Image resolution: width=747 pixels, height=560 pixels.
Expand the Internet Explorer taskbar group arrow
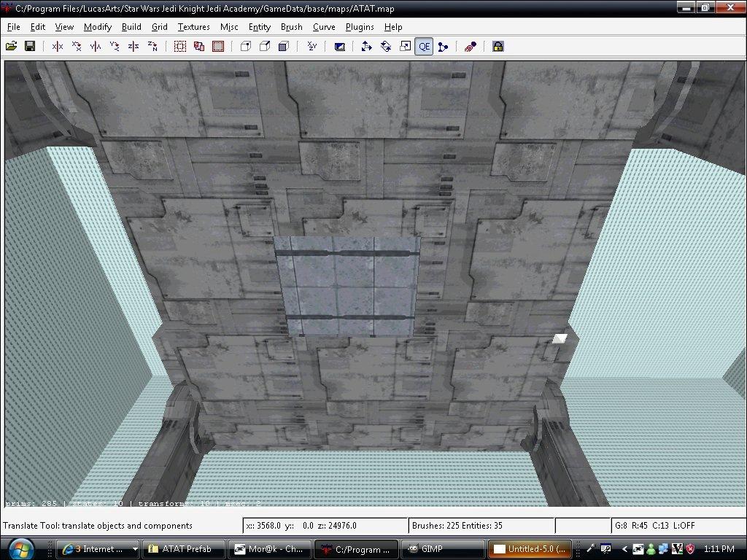point(134,548)
